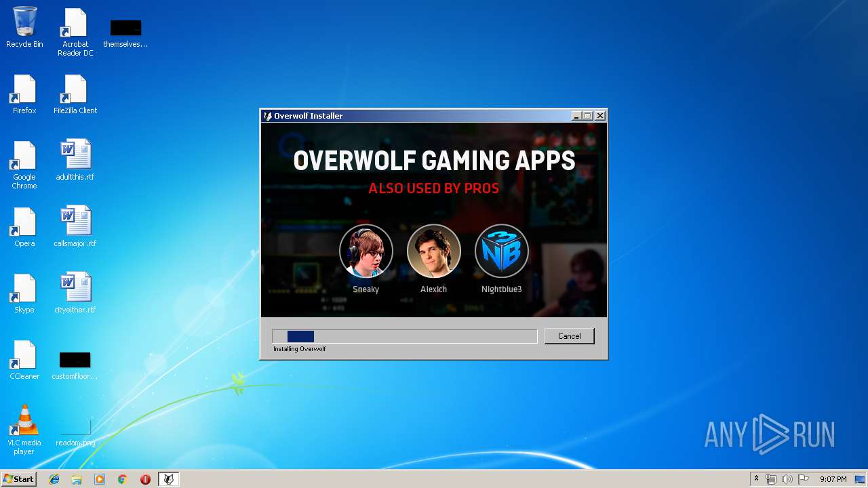Select adultthis.rtf document icon
This screenshot has height=488, width=868.
pos(75,161)
